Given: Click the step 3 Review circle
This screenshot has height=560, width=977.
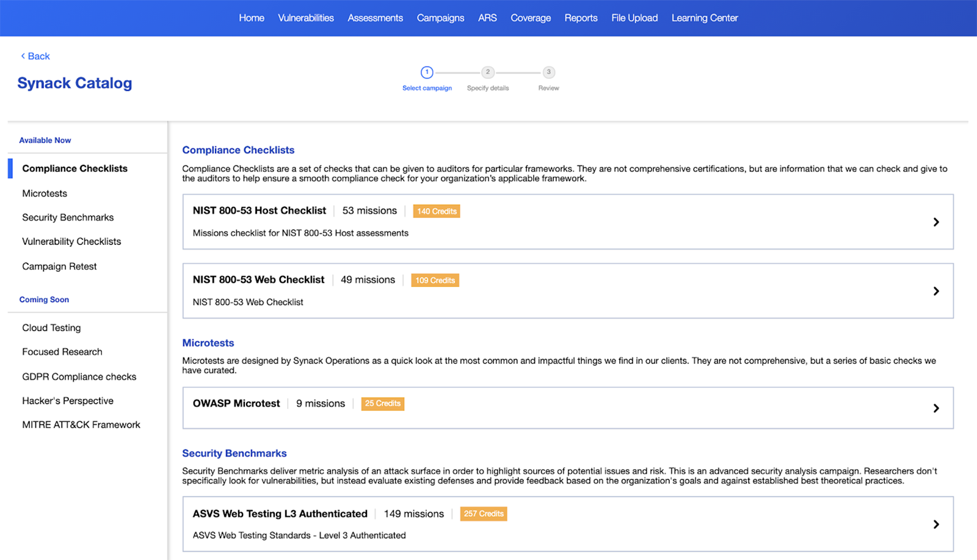Looking at the screenshot, I should click(548, 72).
